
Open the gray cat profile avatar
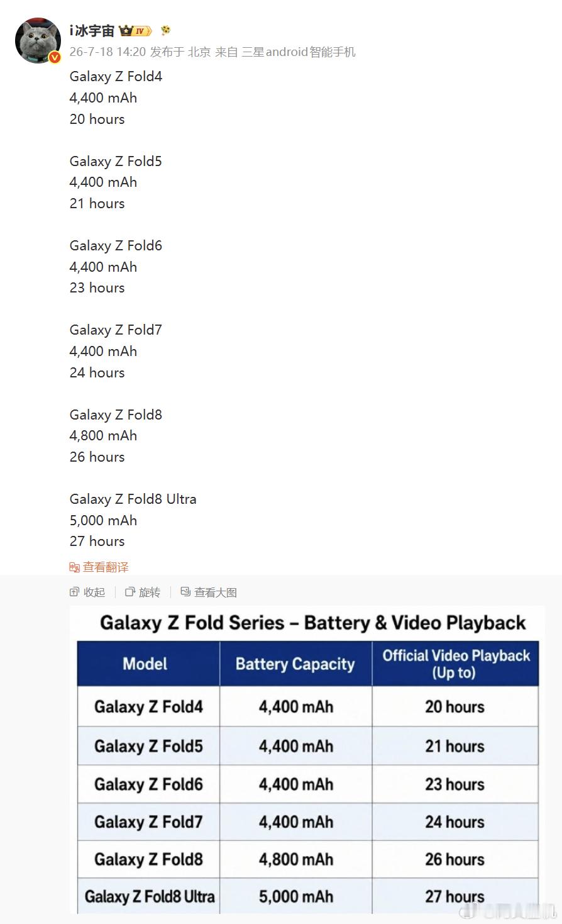pos(38,40)
